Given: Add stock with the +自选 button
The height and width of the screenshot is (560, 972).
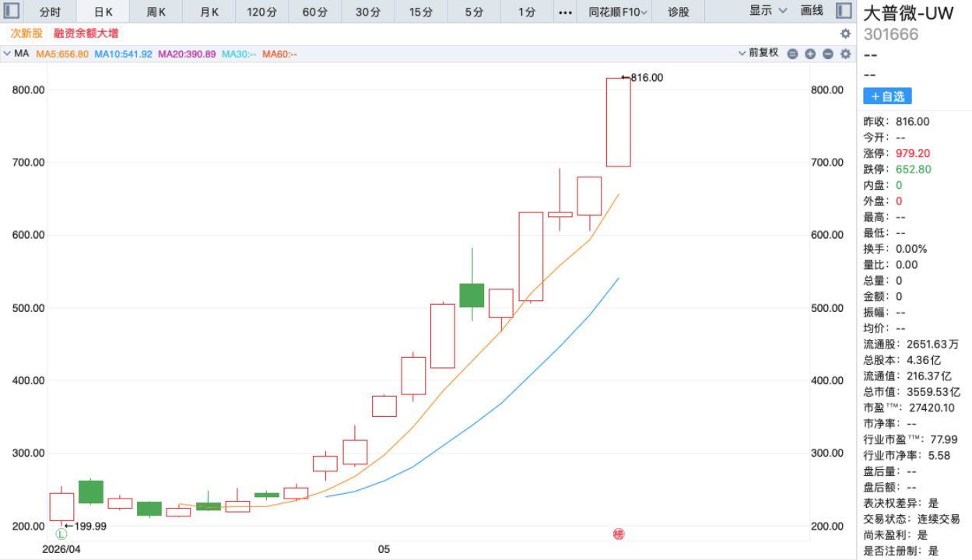Looking at the screenshot, I should pyautogui.click(x=887, y=96).
